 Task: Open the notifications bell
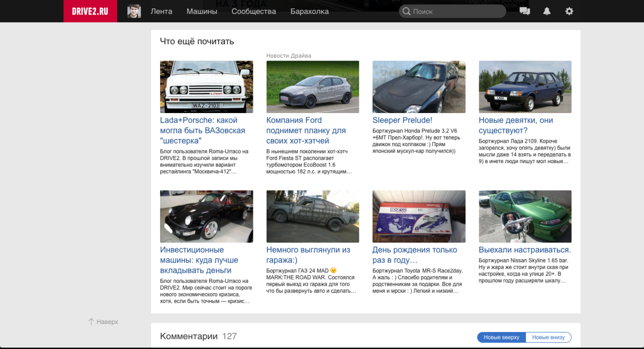pos(547,11)
